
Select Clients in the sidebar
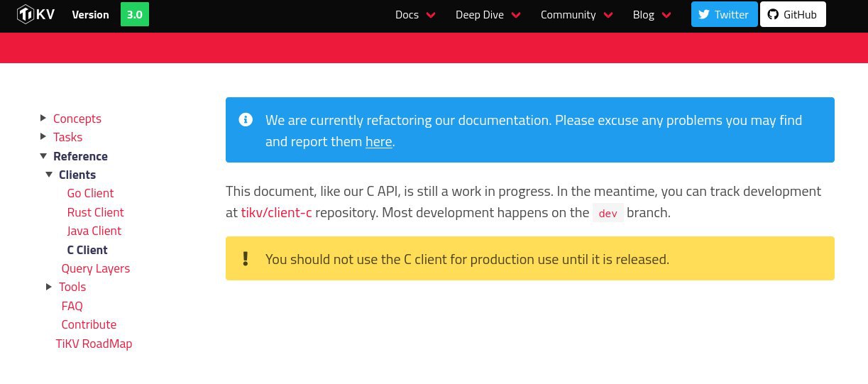click(x=77, y=175)
